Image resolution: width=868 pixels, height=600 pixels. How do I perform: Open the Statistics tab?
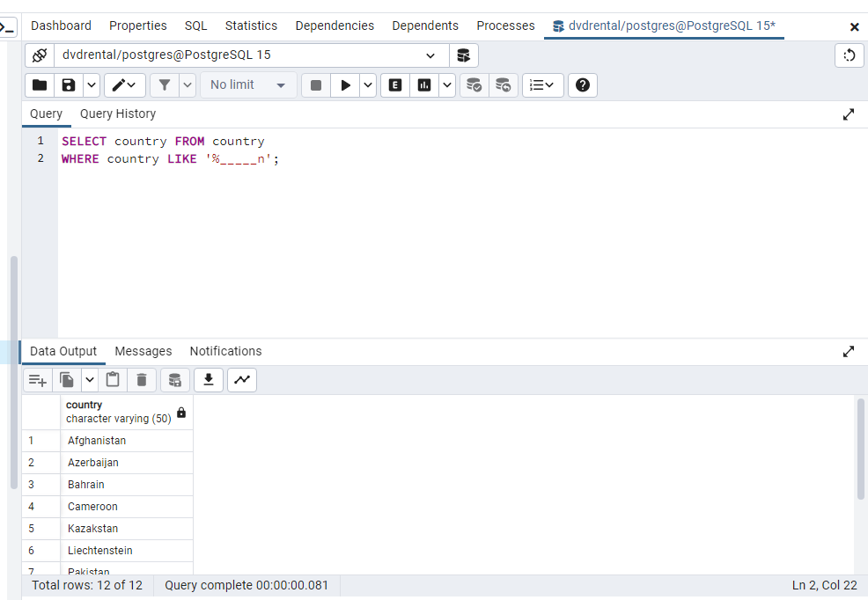[251, 26]
